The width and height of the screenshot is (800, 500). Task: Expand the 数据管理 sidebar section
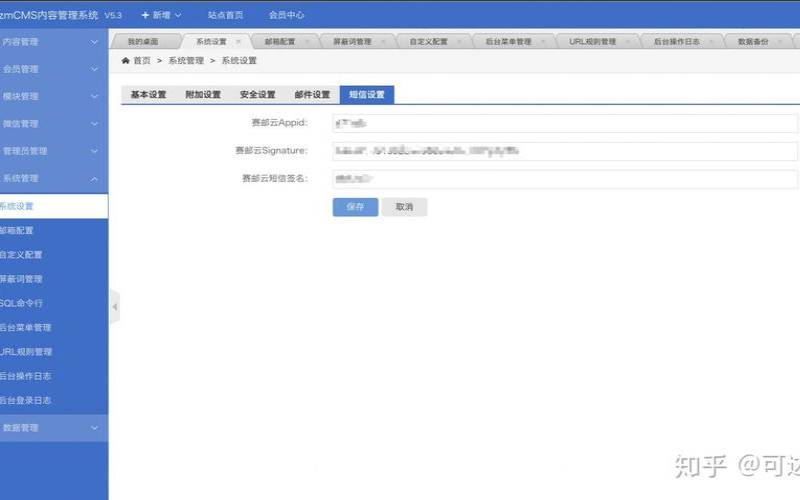[54, 428]
